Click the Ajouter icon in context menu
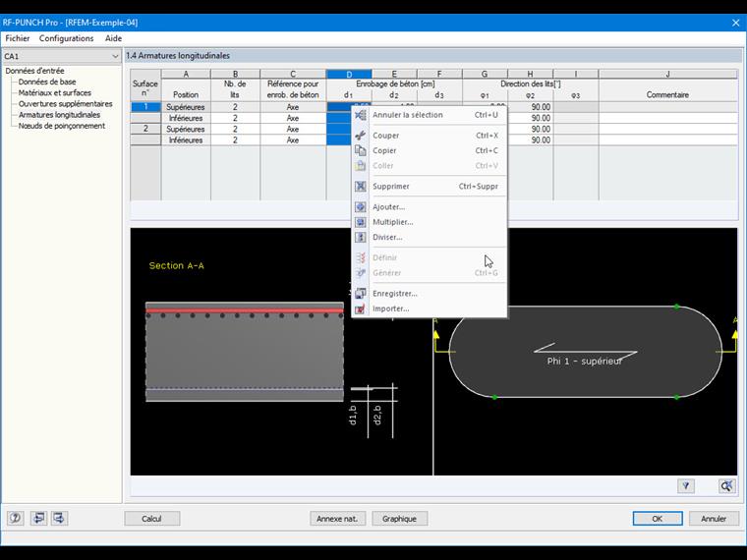Screen dimensions: 747x560 tap(361, 207)
